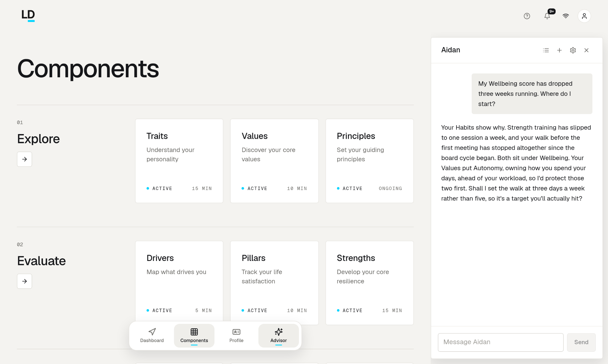This screenshot has height=364, width=608.
Task: Close the Aidan advisor panel
Action: point(586,50)
